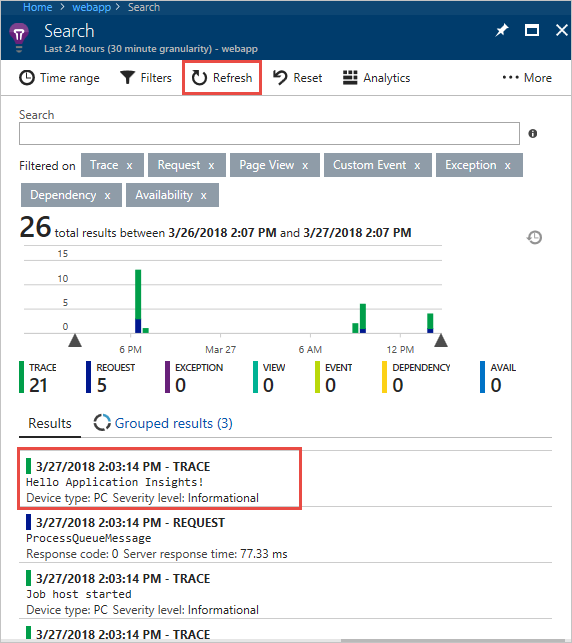Open Analytics from the toolbar
572x643 pixels.
(x=376, y=78)
